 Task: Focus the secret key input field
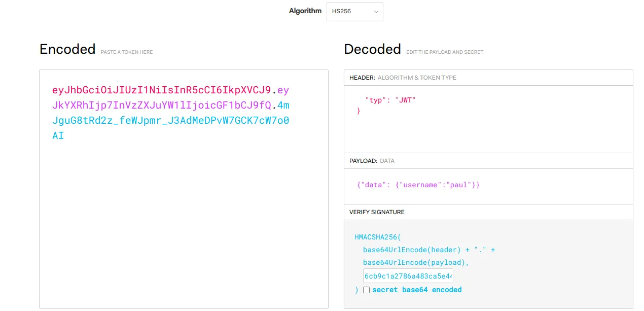pyautogui.click(x=408, y=276)
